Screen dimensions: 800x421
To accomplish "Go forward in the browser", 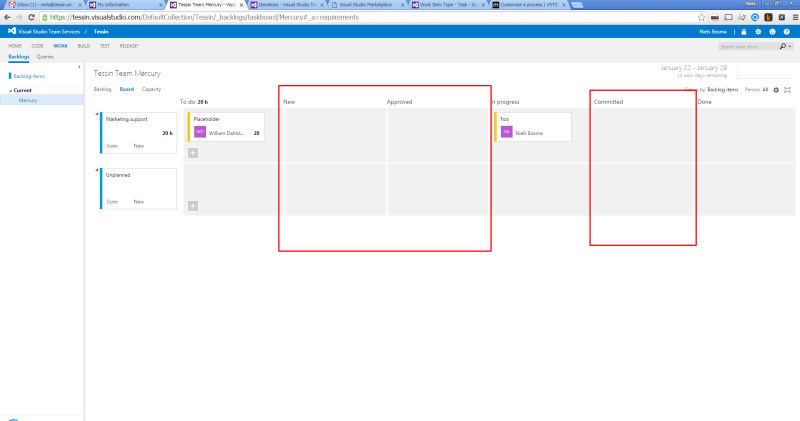I will pos(19,17).
